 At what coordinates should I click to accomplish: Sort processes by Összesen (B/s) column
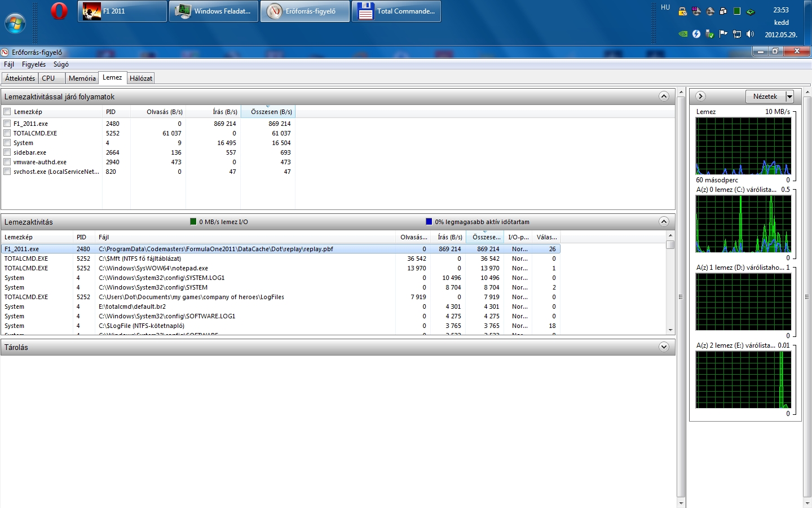[268, 112]
